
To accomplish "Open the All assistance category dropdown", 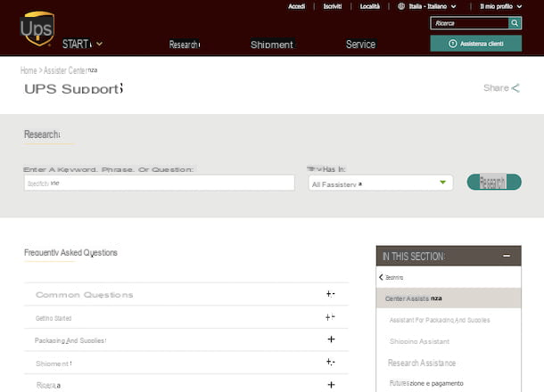I will 381,183.
